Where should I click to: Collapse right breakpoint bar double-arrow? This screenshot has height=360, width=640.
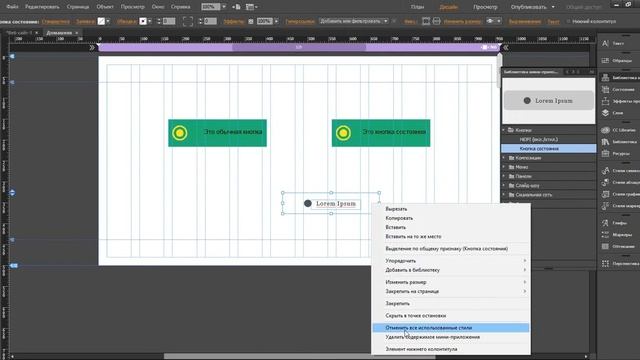click(x=505, y=47)
